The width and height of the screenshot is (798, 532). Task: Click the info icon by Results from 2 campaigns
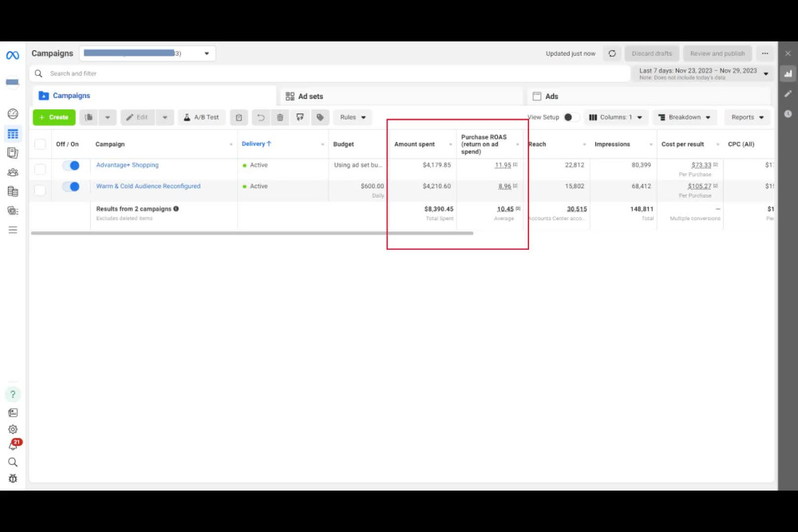pyautogui.click(x=176, y=209)
